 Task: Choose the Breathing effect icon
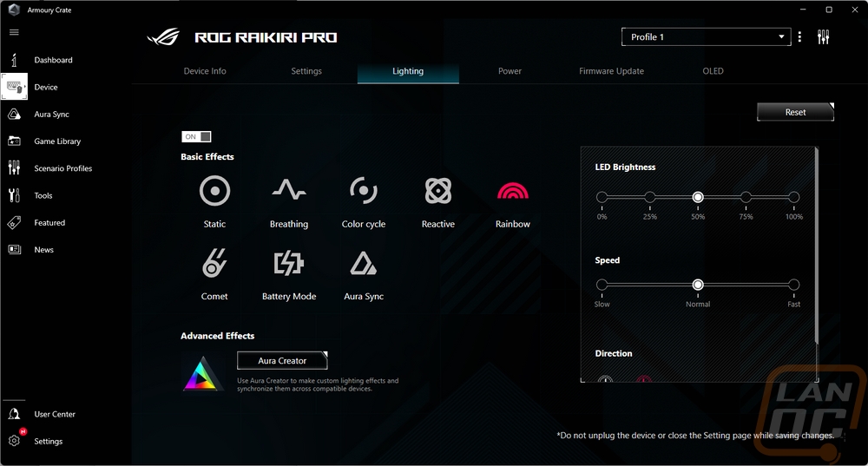[288, 191]
